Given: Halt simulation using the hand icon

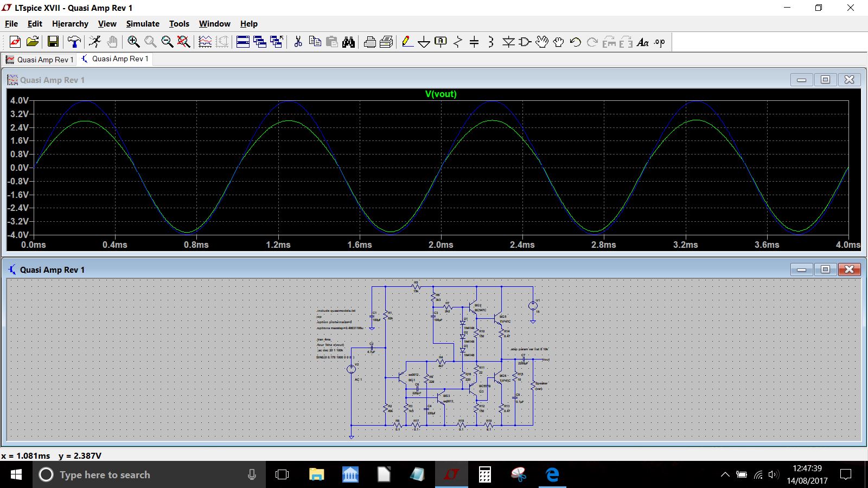Looking at the screenshot, I should tap(112, 42).
